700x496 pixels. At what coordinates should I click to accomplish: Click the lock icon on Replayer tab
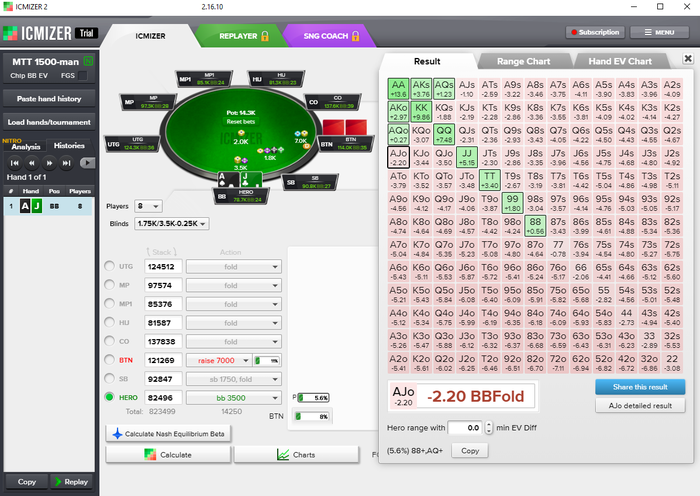[x=265, y=36]
